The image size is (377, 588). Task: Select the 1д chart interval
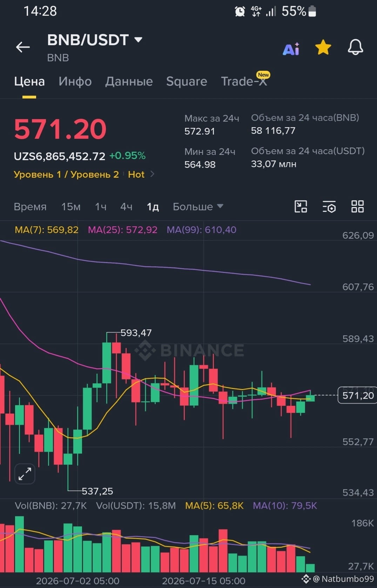pos(153,207)
